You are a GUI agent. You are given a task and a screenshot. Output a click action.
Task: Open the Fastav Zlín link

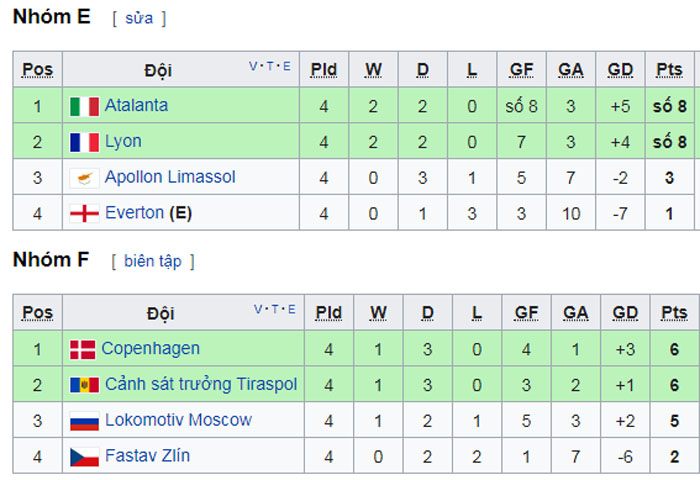pyautogui.click(x=147, y=455)
